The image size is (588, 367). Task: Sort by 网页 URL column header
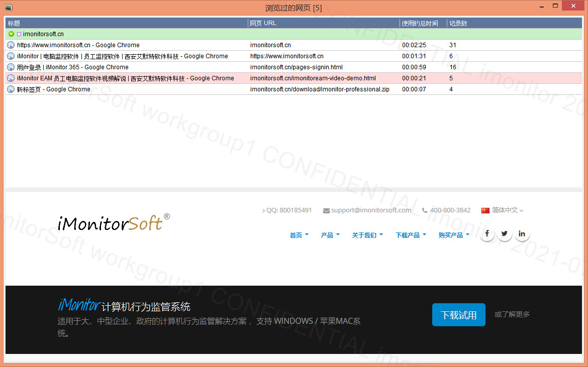pos(324,23)
